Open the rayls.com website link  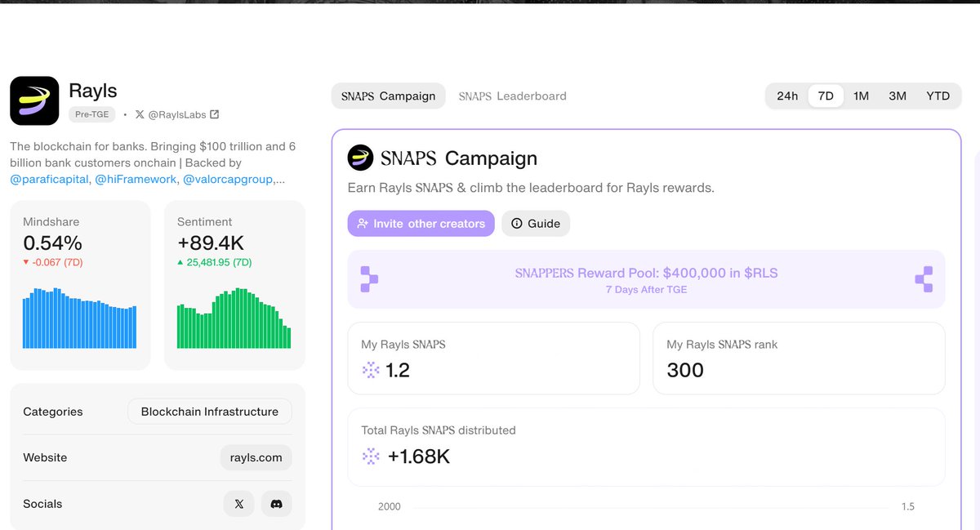coord(256,457)
